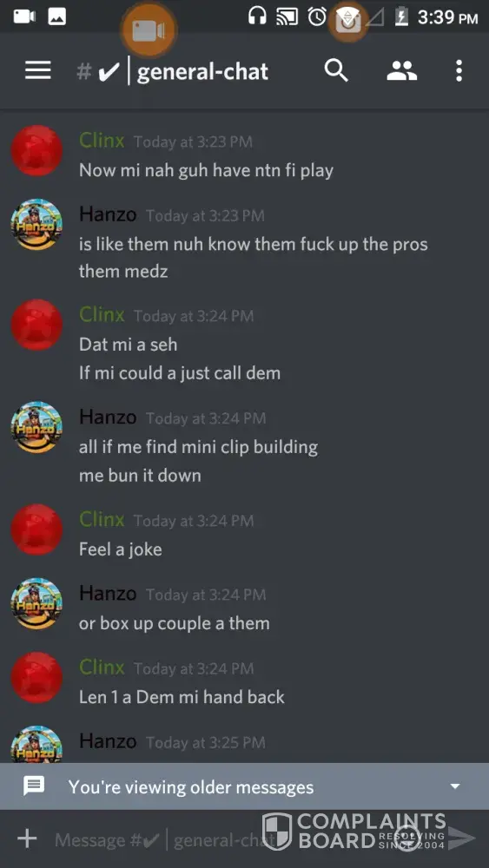Open the three-dot overflow menu
Image resolution: width=489 pixels, height=868 pixels.
(459, 71)
